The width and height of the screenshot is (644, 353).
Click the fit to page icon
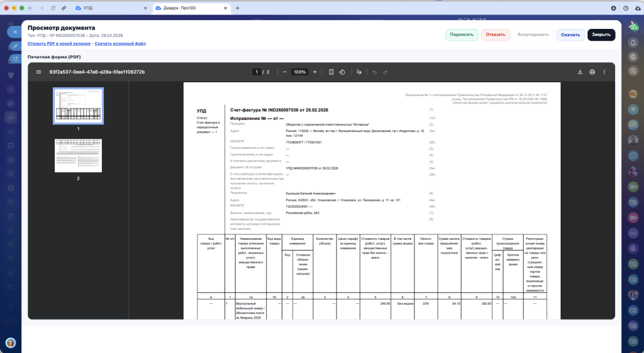(x=331, y=72)
